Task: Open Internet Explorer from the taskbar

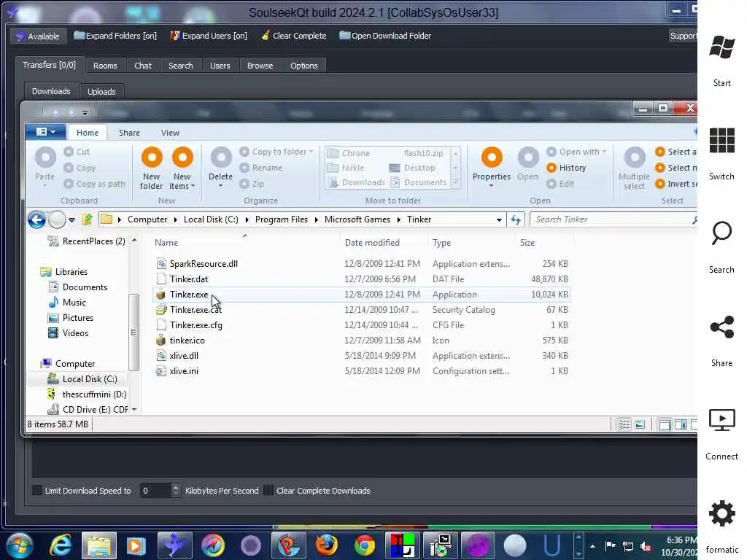Action: coord(61,545)
